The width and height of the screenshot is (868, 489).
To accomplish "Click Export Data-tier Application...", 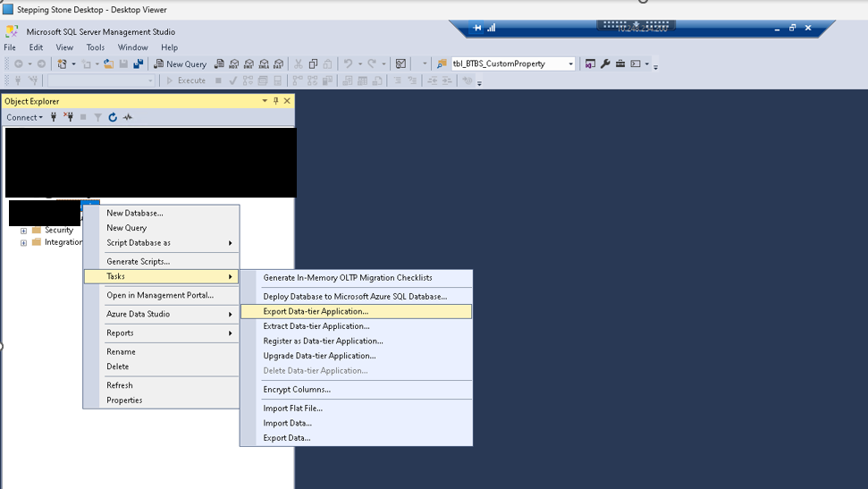I will click(357, 311).
